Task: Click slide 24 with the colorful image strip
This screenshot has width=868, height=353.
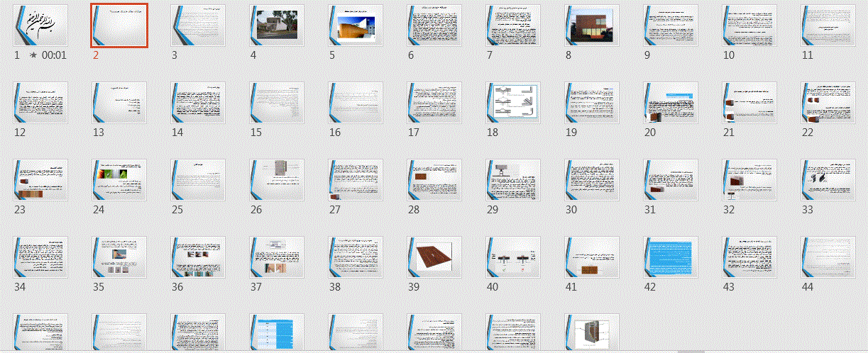Action: [119, 179]
